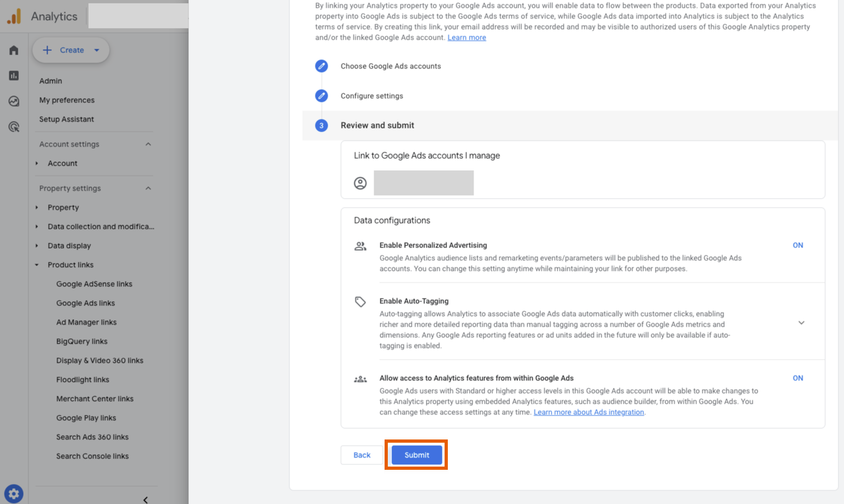Click ON status for Analytics features access
Screen dimensions: 844x504
[798, 378]
